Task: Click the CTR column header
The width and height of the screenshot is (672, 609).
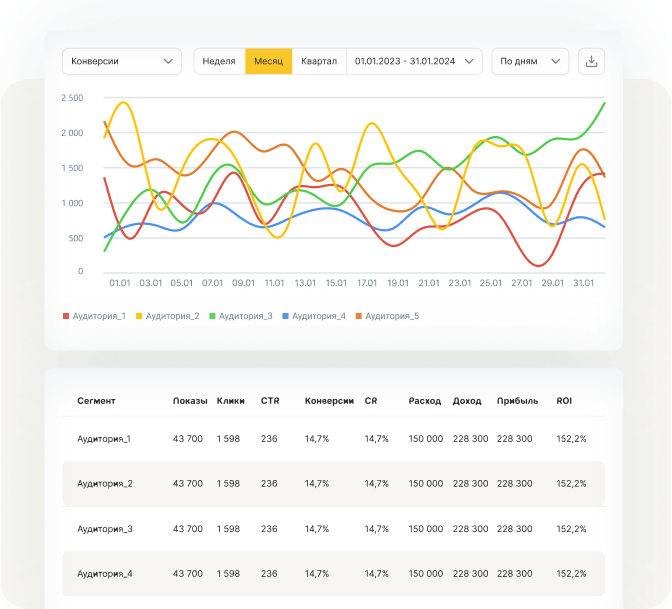Action: point(270,401)
